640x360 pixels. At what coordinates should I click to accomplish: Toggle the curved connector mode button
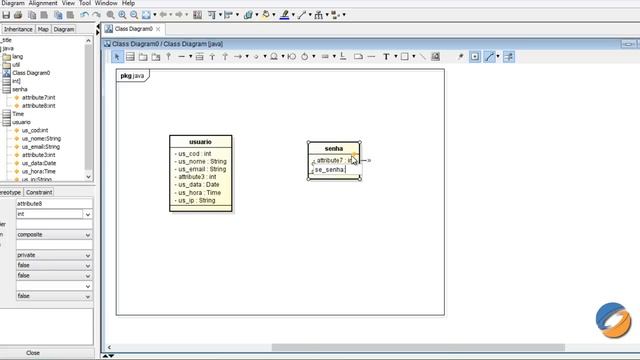click(489, 57)
